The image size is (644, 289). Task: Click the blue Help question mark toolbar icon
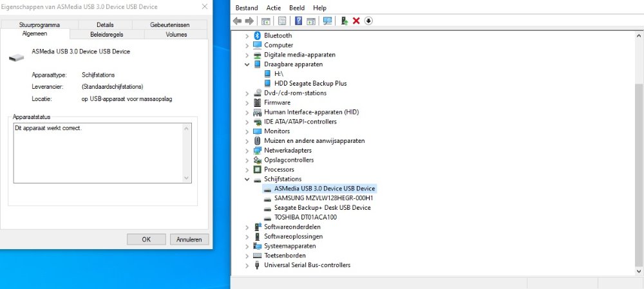(298, 21)
